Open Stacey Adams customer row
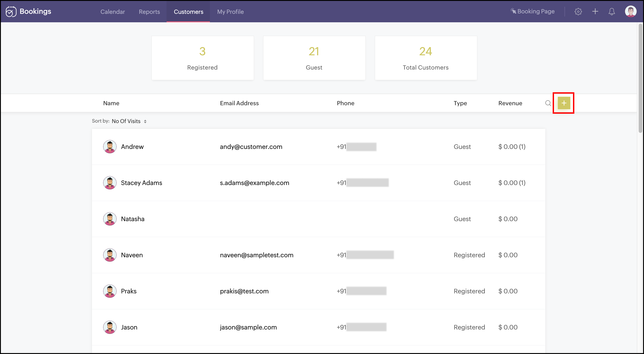Image resolution: width=644 pixels, height=354 pixels. click(x=142, y=183)
